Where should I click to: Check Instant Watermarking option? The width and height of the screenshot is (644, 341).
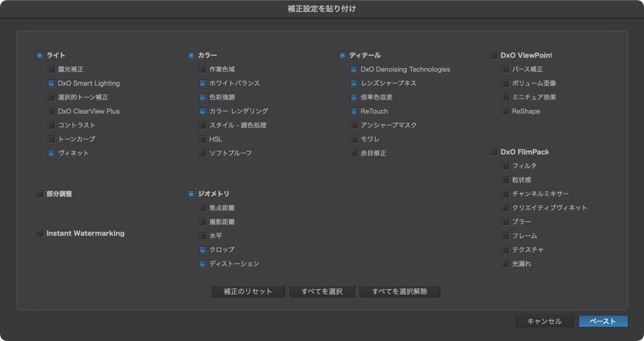coord(40,233)
